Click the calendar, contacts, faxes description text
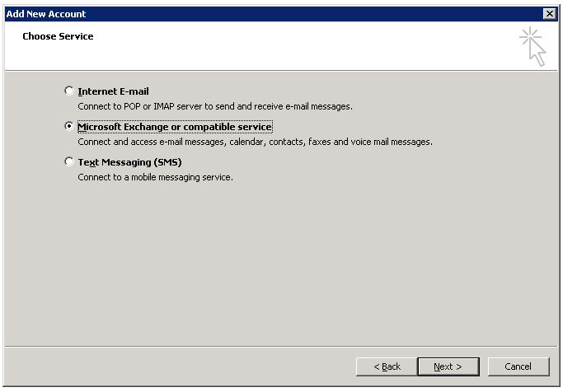 254,142
